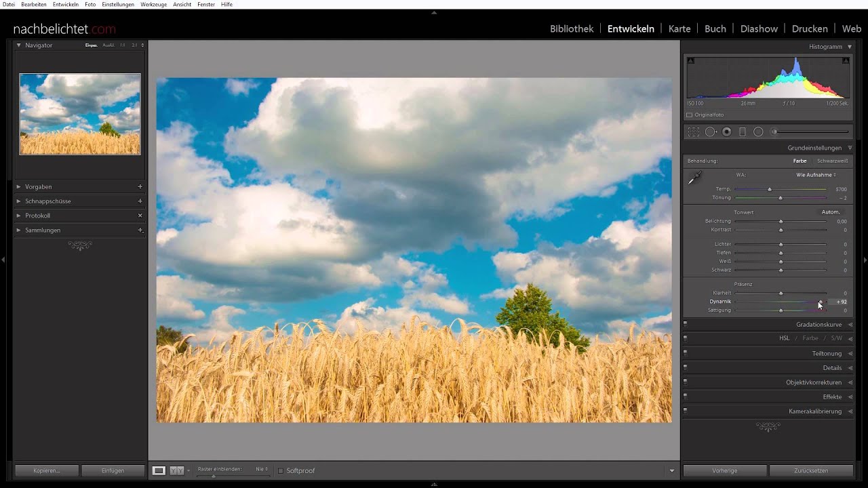Collapse the right panel group arrow
Screen dimensions: 868x488
(865, 260)
